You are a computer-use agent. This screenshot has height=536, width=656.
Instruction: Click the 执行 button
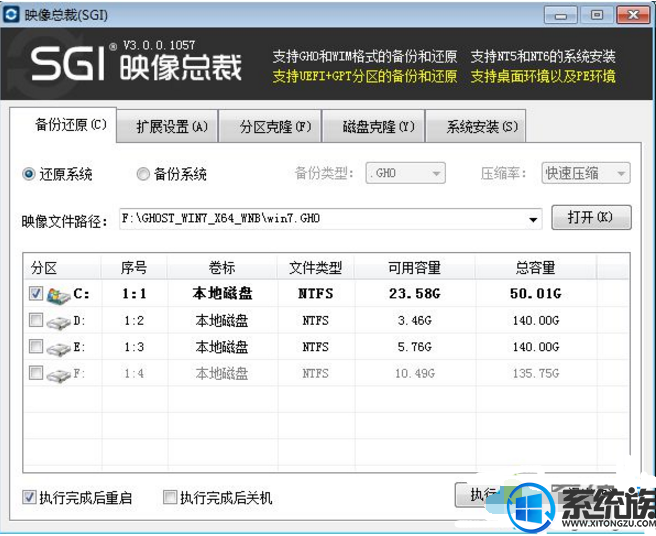pos(481,495)
